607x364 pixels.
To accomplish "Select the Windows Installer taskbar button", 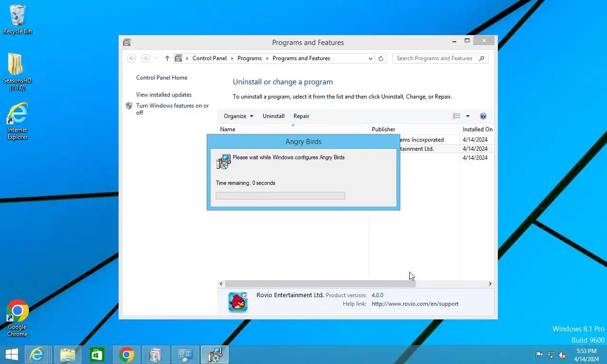I will point(215,355).
